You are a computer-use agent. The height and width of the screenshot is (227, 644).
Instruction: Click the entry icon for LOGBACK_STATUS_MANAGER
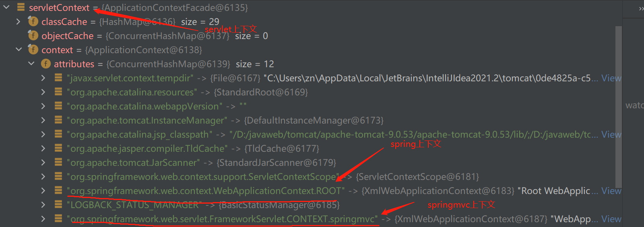(58, 204)
